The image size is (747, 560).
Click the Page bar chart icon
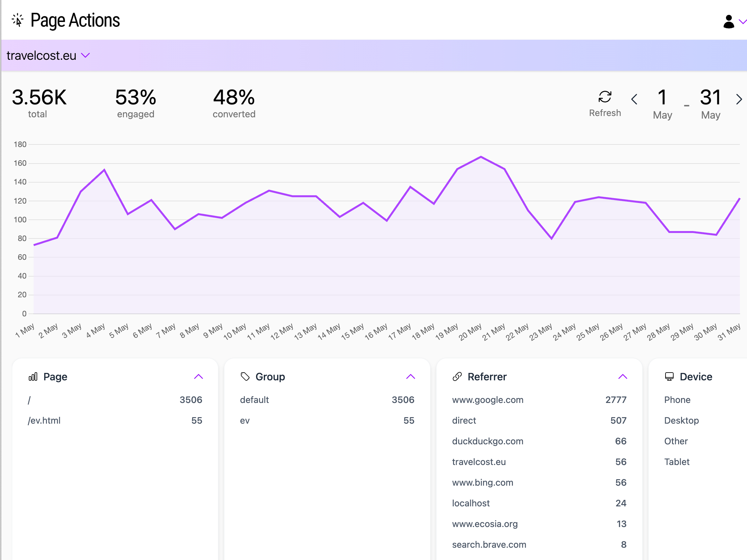point(33,377)
